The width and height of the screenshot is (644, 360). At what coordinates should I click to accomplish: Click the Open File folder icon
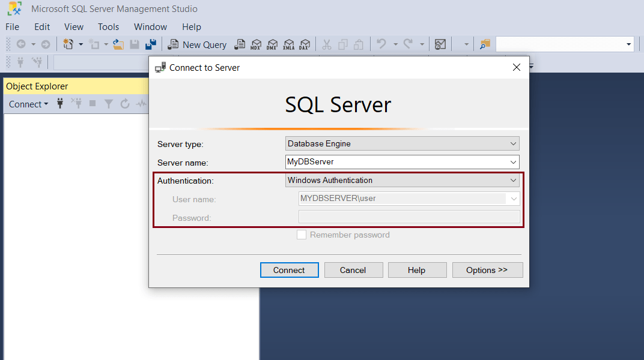118,44
